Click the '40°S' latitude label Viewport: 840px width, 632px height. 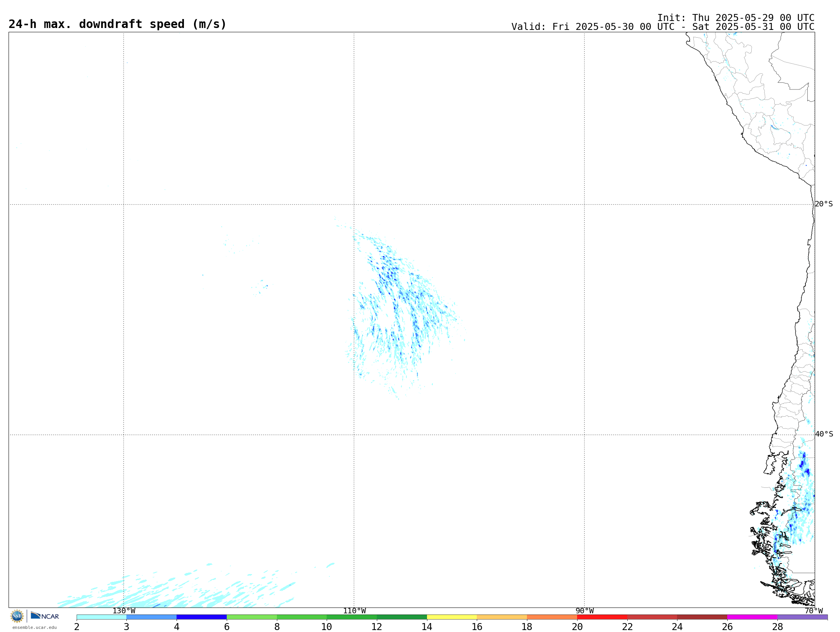pos(824,434)
